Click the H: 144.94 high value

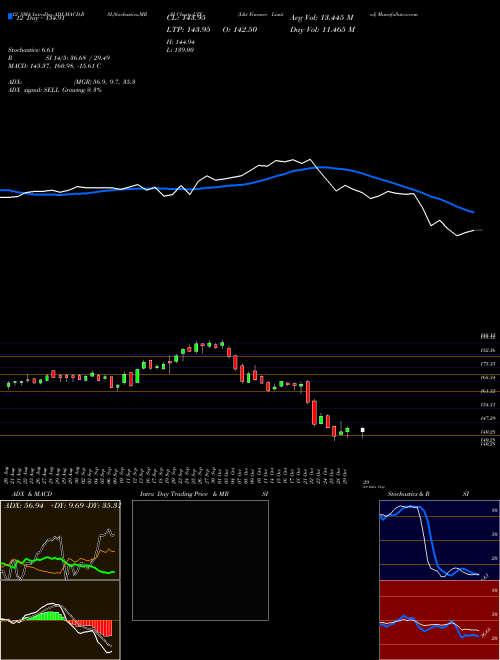point(181,42)
